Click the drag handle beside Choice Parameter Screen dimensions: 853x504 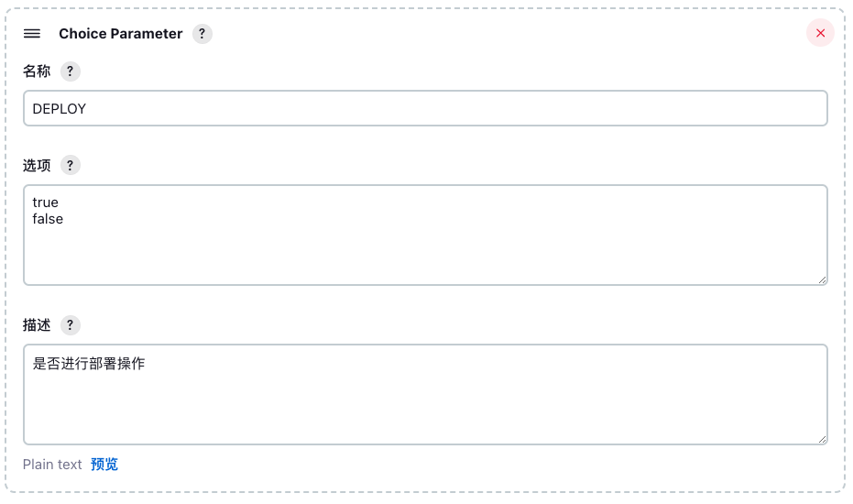tap(32, 34)
